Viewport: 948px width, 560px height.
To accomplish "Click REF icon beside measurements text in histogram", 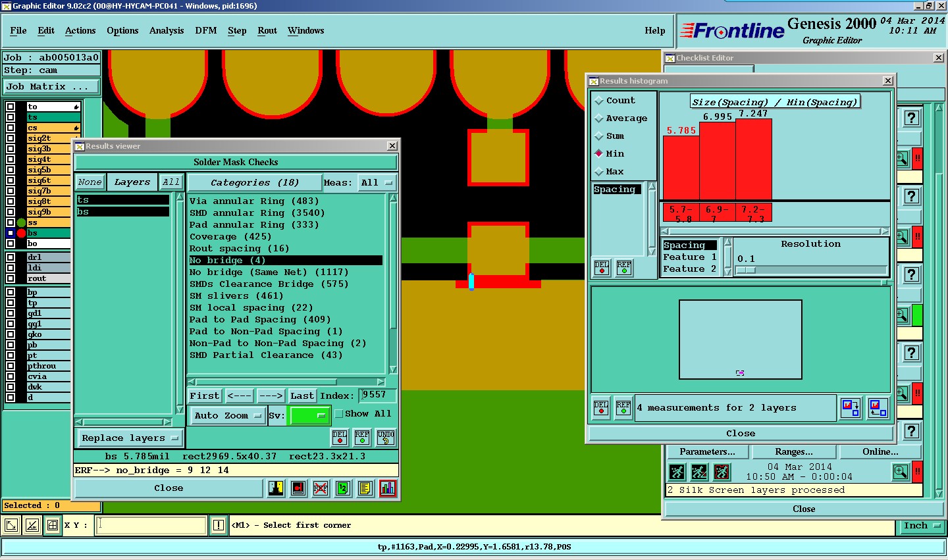I will coord(623,408).
